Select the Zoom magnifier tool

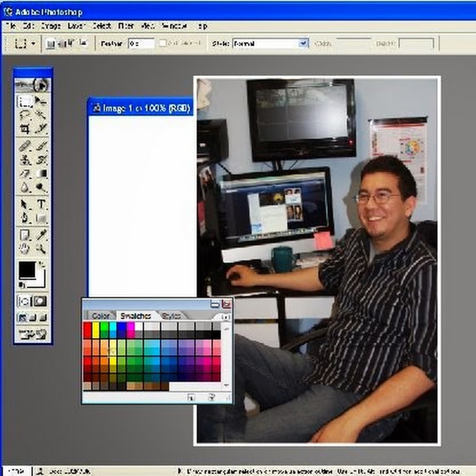tap(41, 248)
